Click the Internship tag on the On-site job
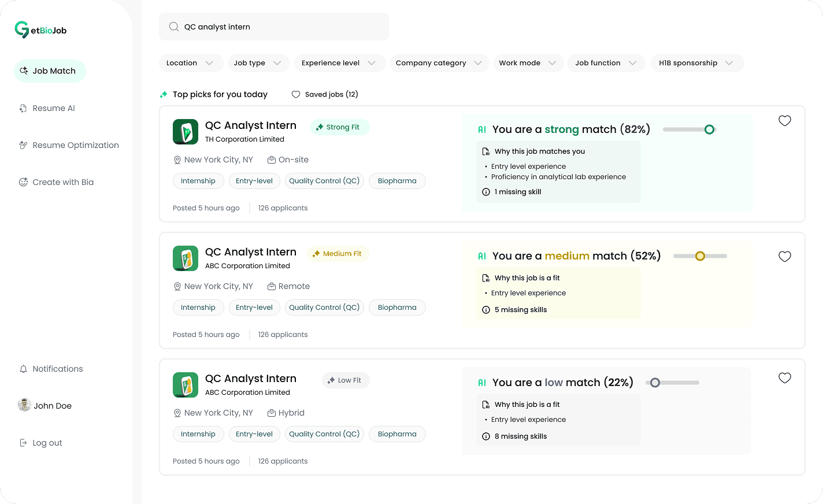823x504 pixels. point(198,181)
